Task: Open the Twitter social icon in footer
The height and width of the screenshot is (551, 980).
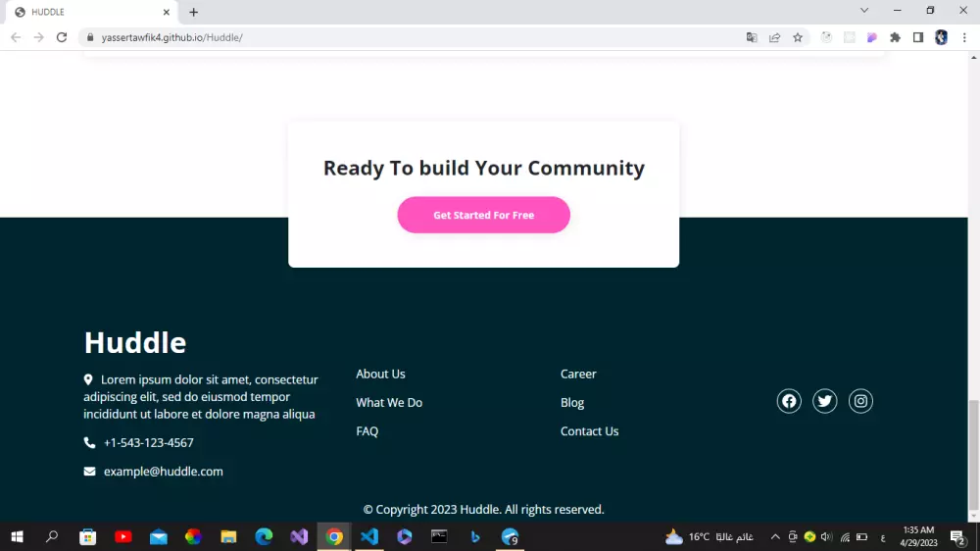Action: click(x=824, y=401)
